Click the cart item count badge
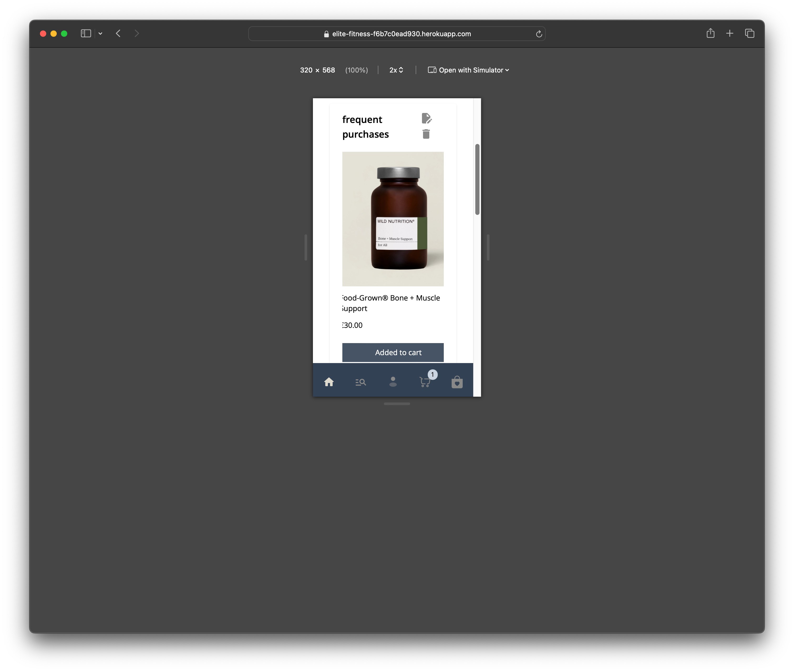This screenshot has width=794, height=672. click(432, 374)
